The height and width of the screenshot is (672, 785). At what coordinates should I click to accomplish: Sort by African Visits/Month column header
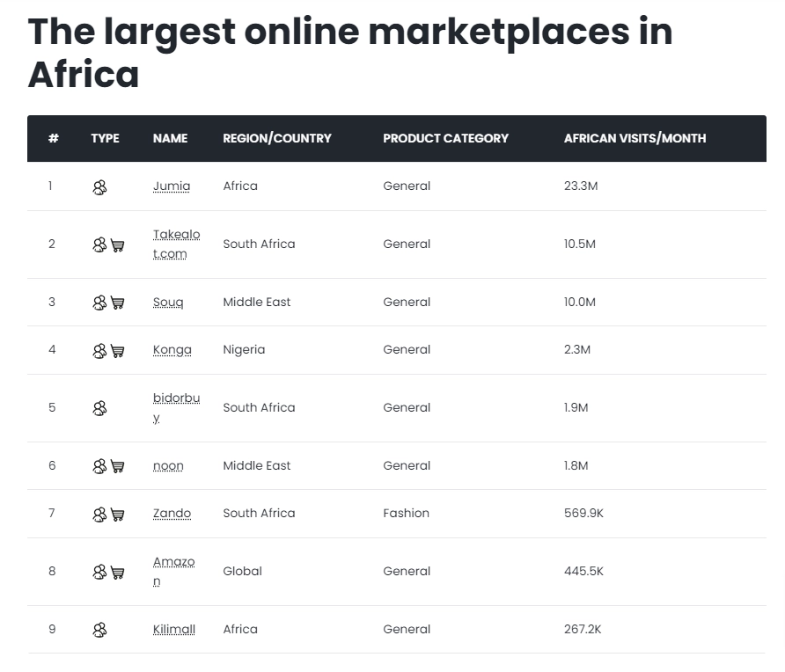(x=635, y=139)
